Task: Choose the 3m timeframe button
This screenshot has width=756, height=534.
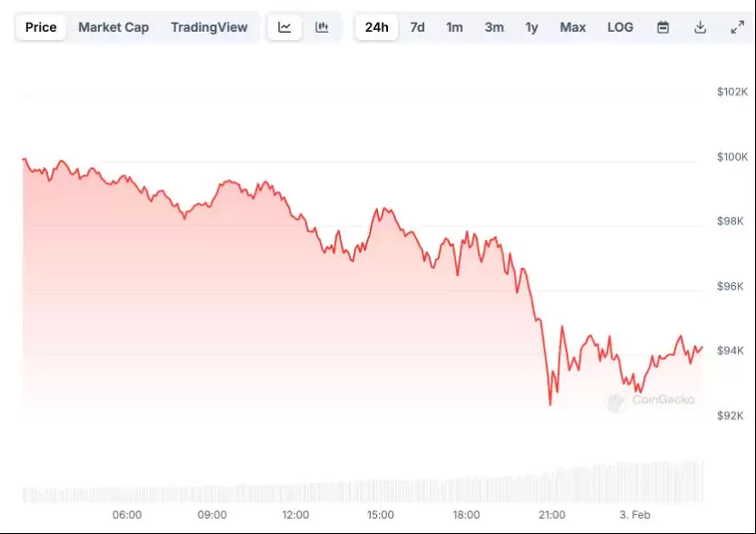Action: pyautogui.click(x=493, y=27)
